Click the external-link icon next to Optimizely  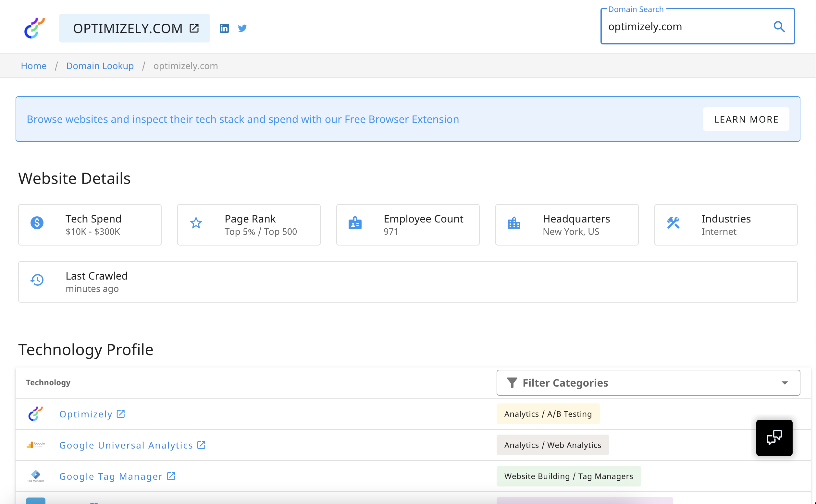[x=121, y=414]
